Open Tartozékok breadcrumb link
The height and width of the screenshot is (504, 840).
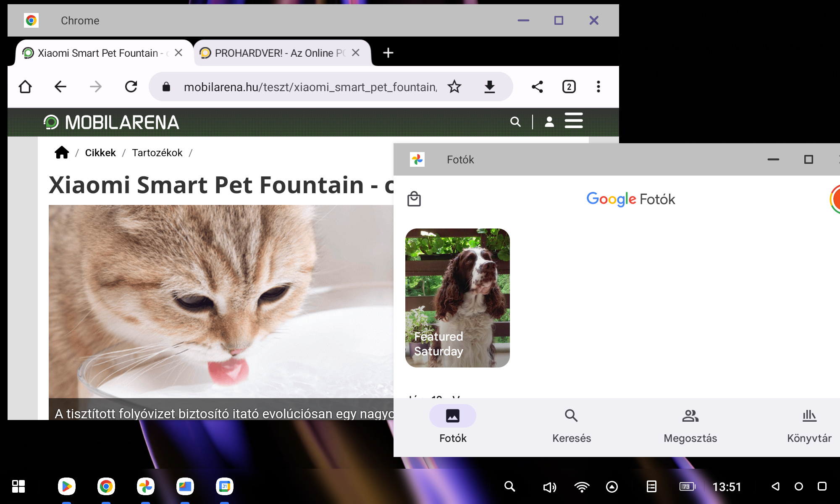(157, 153)
